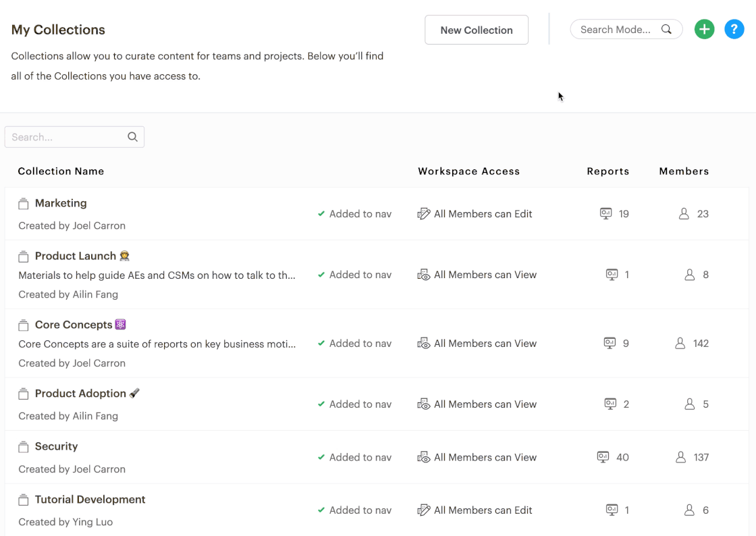The width and height of the screenshot is (756, 536).
Task: Click the magnifier icon in the Search field
Action: coord(132,136)
